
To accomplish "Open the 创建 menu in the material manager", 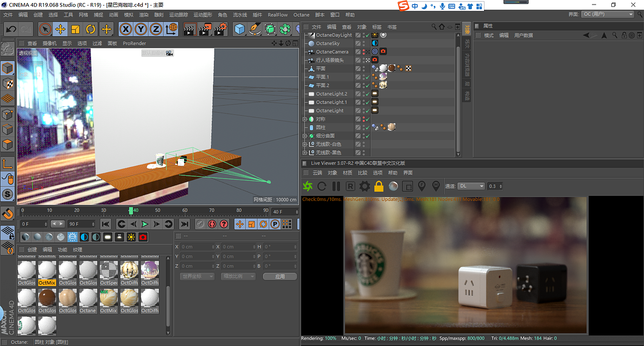I will coord(32,250).
